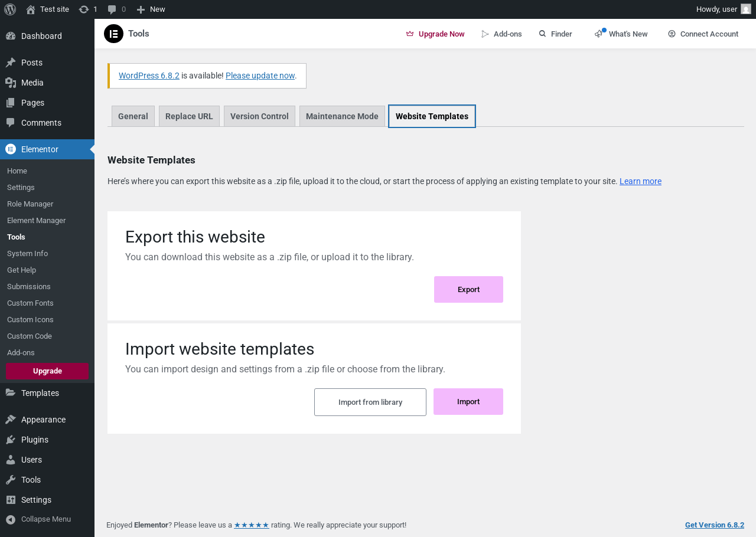Open the Plugins sidebar menu label
This screenshot has width=756, height=537.
(x=35, y=440)
